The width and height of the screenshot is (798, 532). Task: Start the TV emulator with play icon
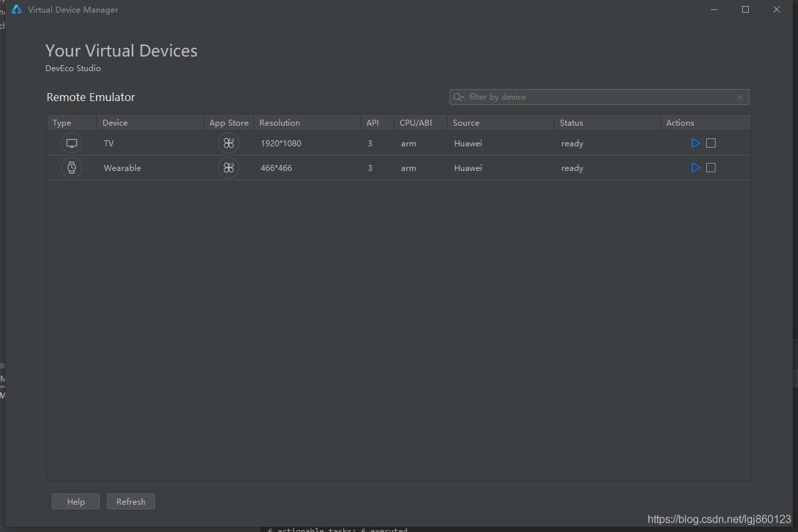pyautogui.click(x=696, y=143)
